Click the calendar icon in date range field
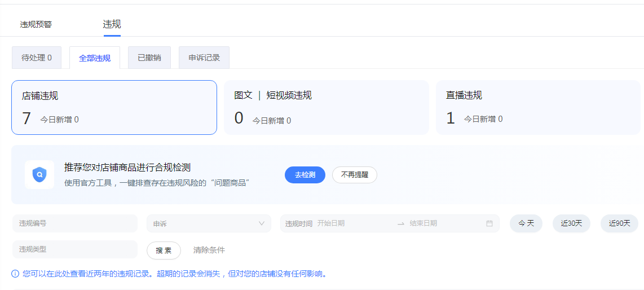644x290 pixels. (489, 223)
